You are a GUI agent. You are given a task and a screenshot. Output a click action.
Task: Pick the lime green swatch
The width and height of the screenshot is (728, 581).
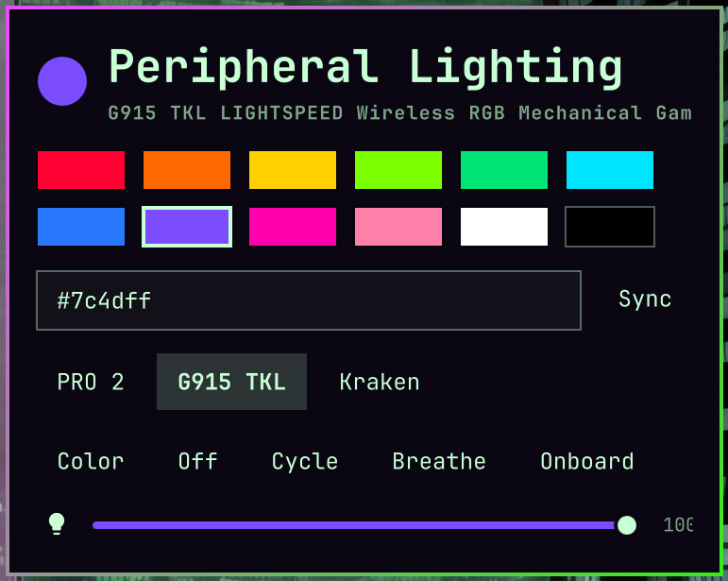coord(398,170)
